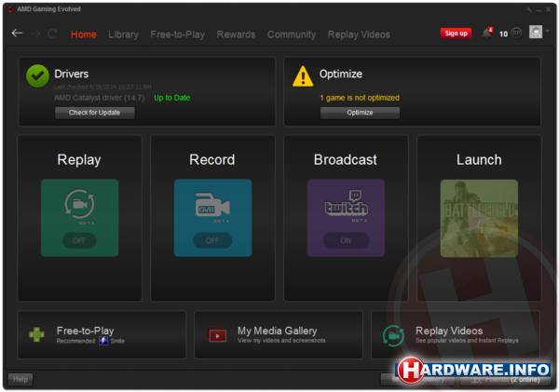Select the Free-to-Play panel heading
Viewport: 559px width, 392px height.
(85, 331)
